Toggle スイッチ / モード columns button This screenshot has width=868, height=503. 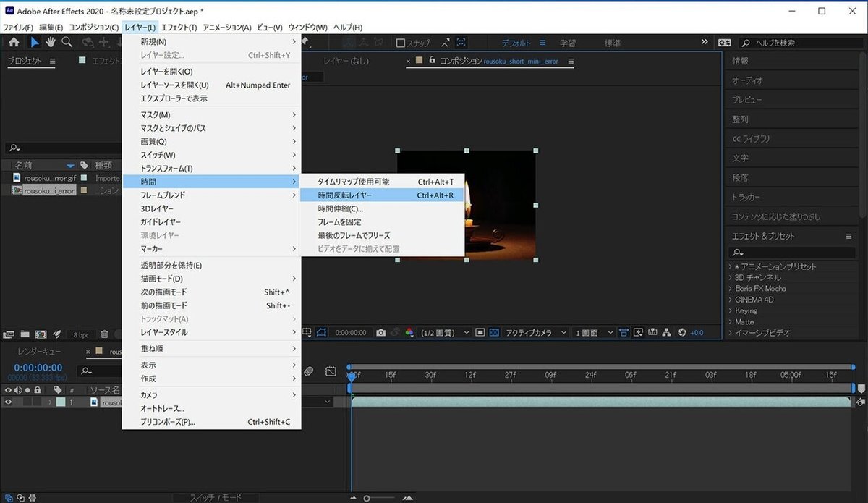click(216, 498)
